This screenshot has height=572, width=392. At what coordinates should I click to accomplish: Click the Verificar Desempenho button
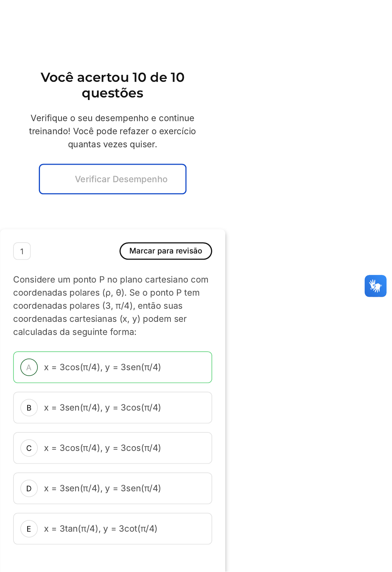tap(113, 179)
